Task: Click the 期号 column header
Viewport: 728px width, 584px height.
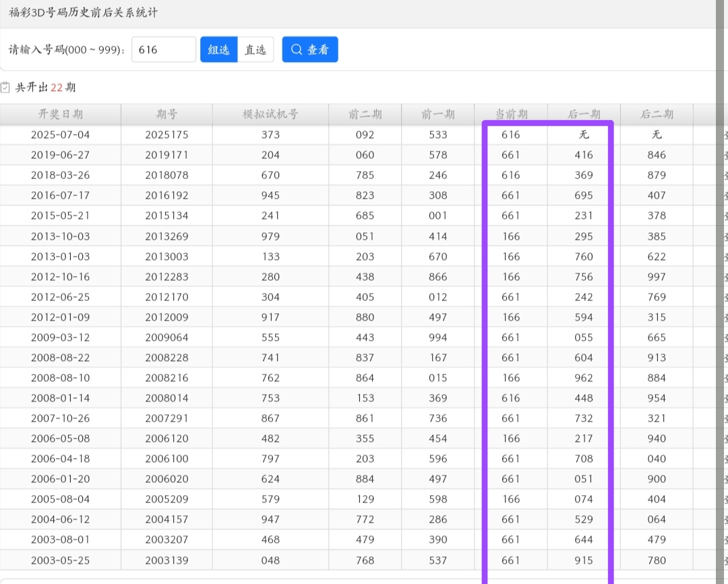Action: pos(166,115)
